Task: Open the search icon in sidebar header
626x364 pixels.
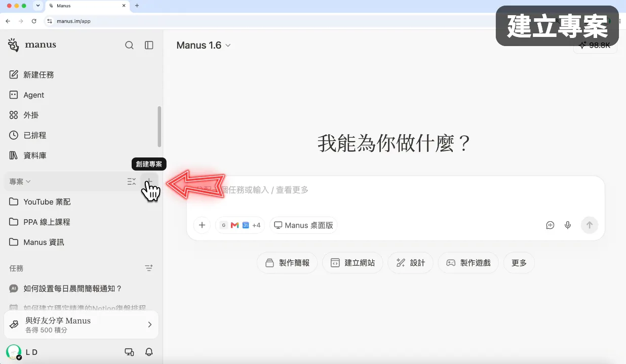Action: click(129, 45)
